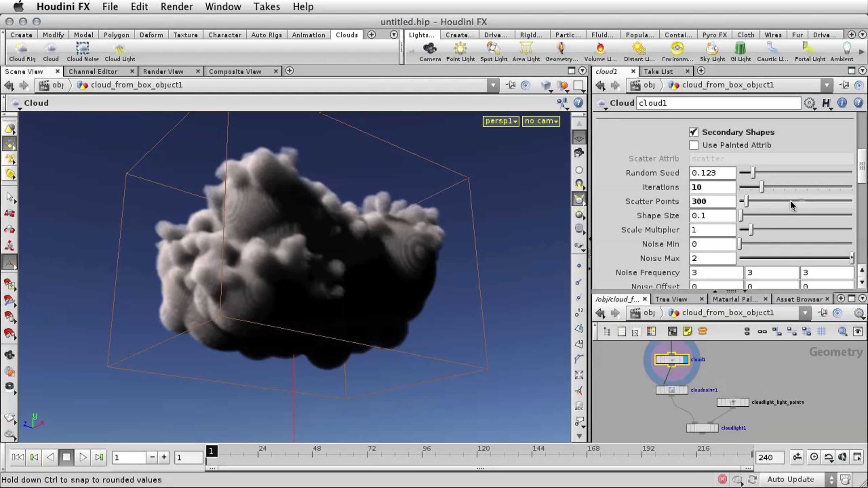Switch to the Composite View tab
868x488 pixels.
[235, 72]
